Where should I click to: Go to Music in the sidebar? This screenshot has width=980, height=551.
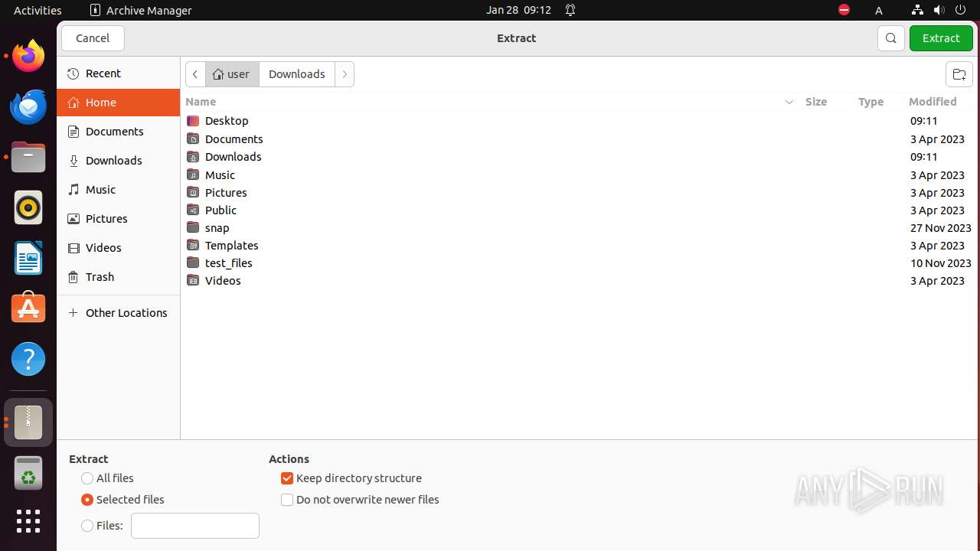click(x=118, y=190)
